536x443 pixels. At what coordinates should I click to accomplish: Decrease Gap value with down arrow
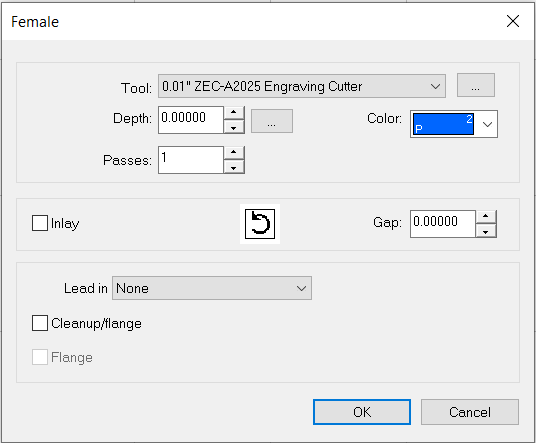pyautogui.click(x=486, y=231)
